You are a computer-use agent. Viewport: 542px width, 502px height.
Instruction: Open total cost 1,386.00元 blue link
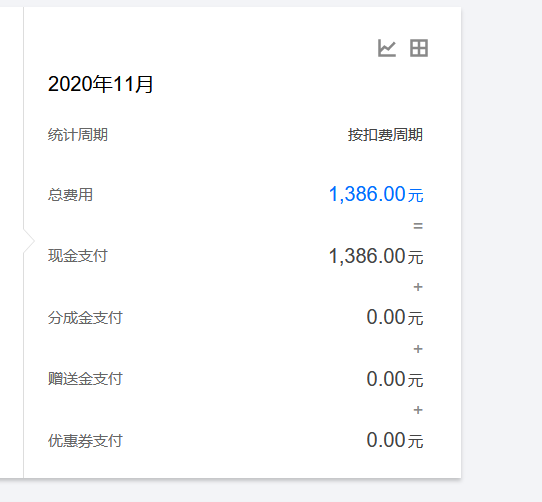[x=376, y=194]
